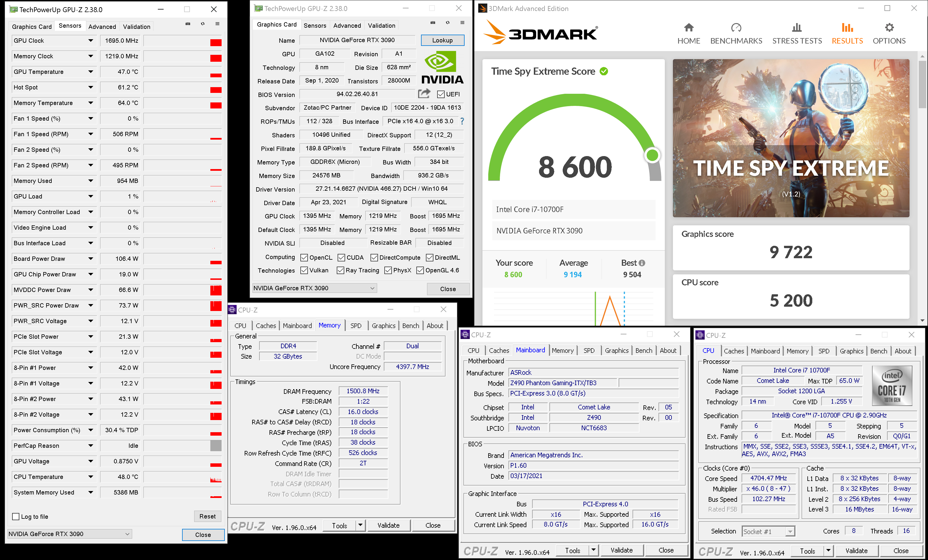Click the GPU-Z Graphics Card window title icon
The height and width of the screenshot is (560, 928).
tap(258, 8)
